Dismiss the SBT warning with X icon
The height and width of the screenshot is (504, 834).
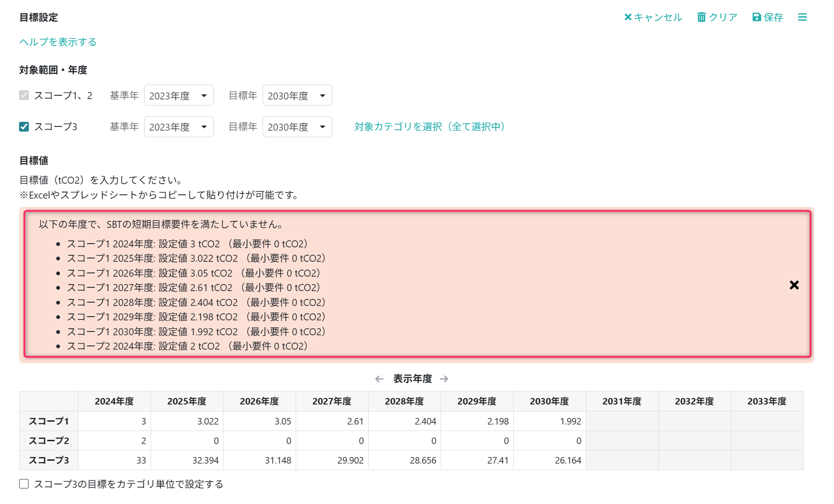coord(794,285)
